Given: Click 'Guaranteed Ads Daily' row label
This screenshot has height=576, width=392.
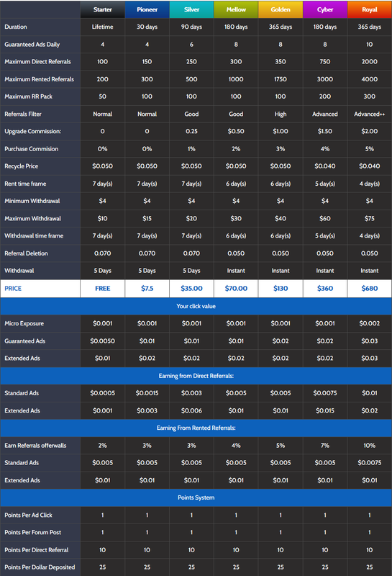Looking at the screenshot, I should click(32, 45).
